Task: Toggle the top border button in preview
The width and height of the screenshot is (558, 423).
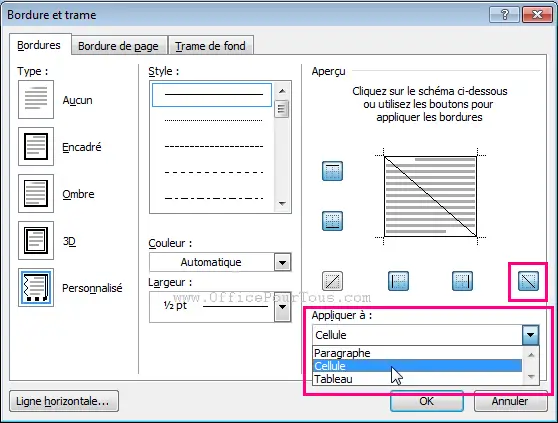Action: (332, 171)
